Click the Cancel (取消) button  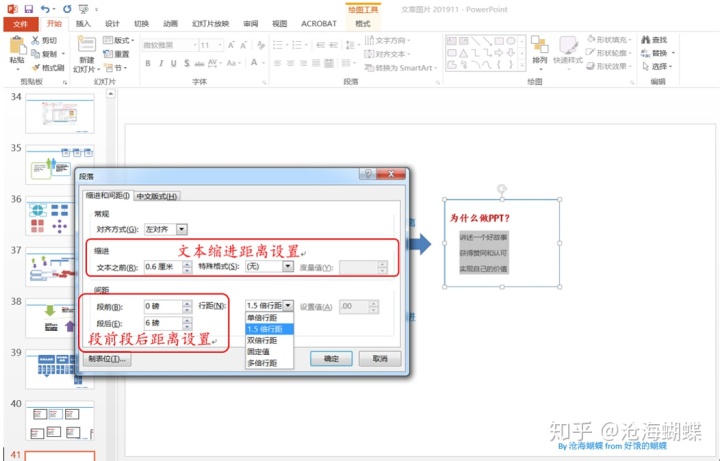[380, 359]
